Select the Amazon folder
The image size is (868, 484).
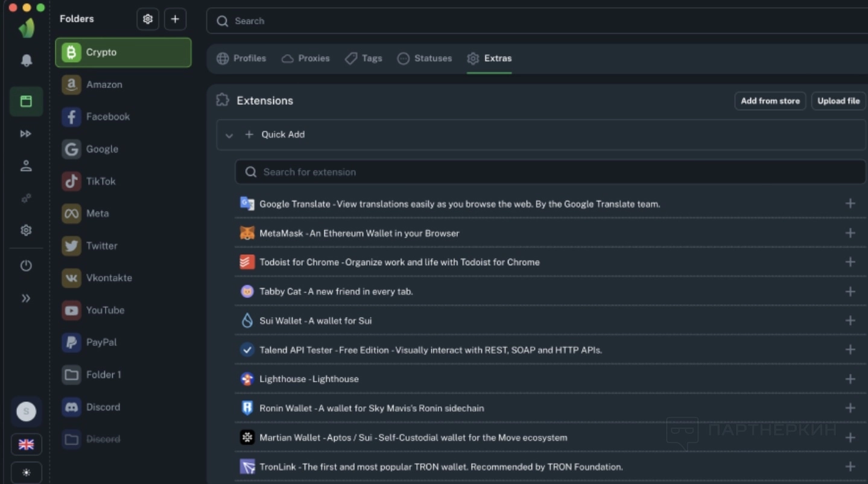104,84
